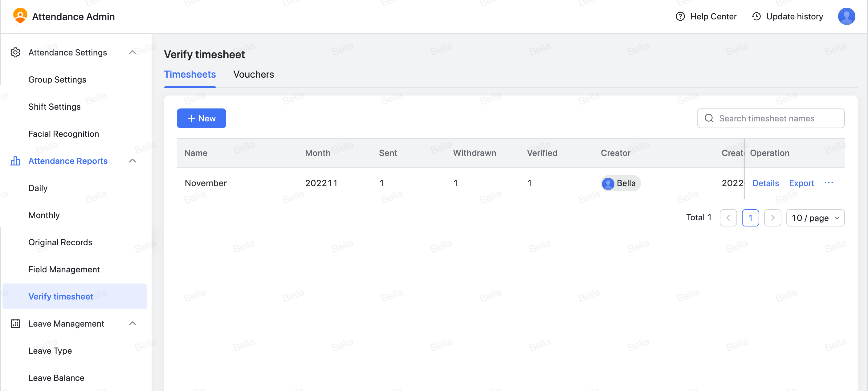
Task: Click the profile avatar in the top bar
Action: click(847, 16)
